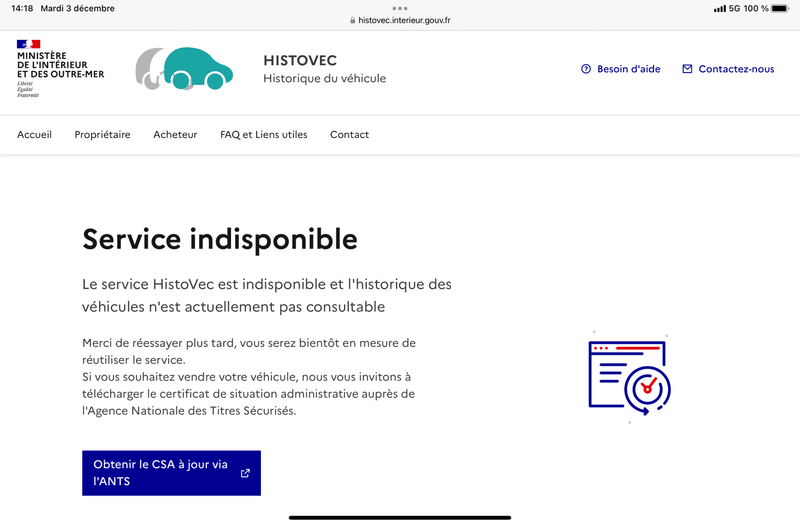Image resolution: width=800 pixels, height=525 pixels.
Task: Open the Acheteur menu item
Action: pyautogui.click(x=175, y=135)
